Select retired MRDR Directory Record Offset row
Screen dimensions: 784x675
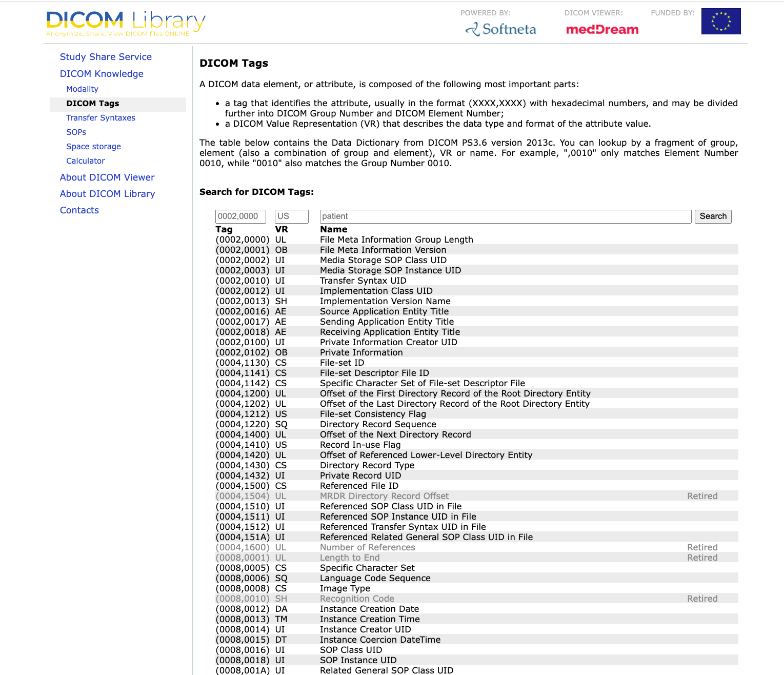coord(477,496)
